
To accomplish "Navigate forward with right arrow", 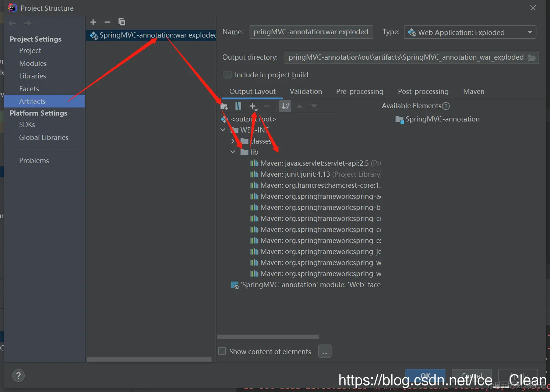I will 27,23.
